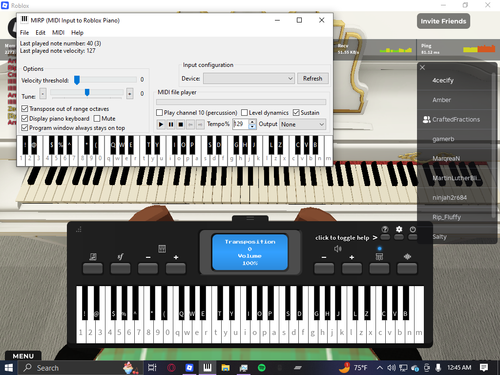Screen dimensions: 500x375
Task: Open the MENU button at bottom left
Action: coord(23,356)
